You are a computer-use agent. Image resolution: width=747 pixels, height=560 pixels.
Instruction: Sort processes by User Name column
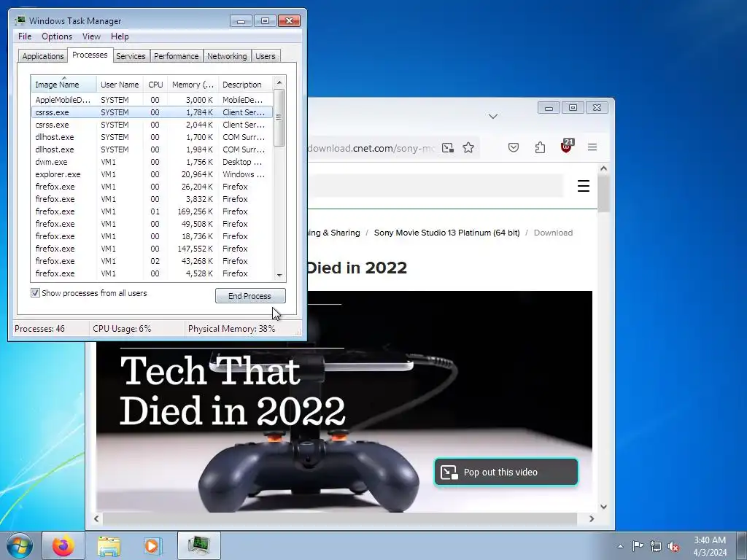pyautogui.click(x=120, y=85)
